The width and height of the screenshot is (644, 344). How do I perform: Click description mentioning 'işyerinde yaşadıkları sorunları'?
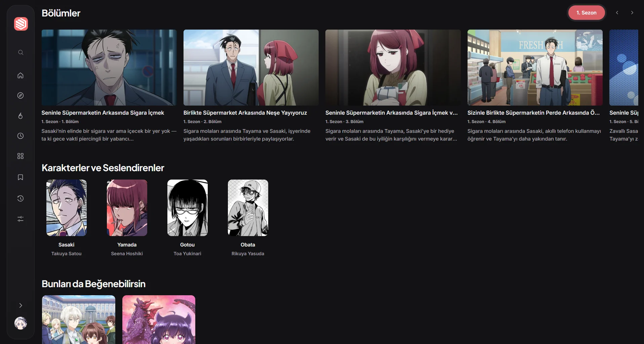pyautogui.click(x=247, y=135)
